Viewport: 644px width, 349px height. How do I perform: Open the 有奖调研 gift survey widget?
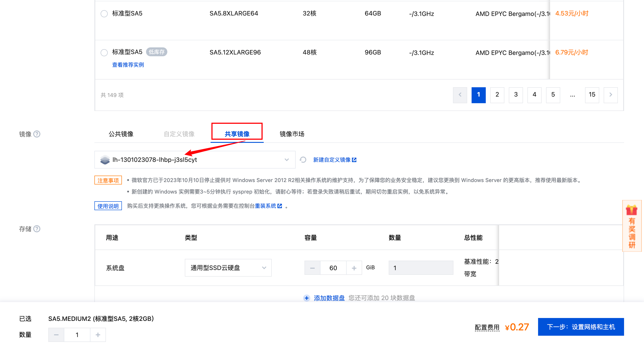point(632,226)
